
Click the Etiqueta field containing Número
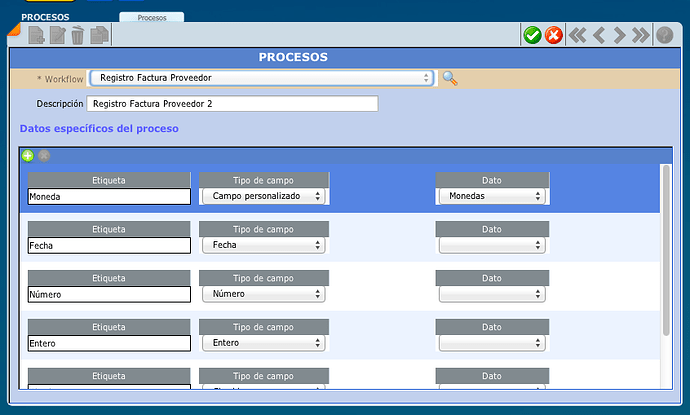[x=109, y=294]
